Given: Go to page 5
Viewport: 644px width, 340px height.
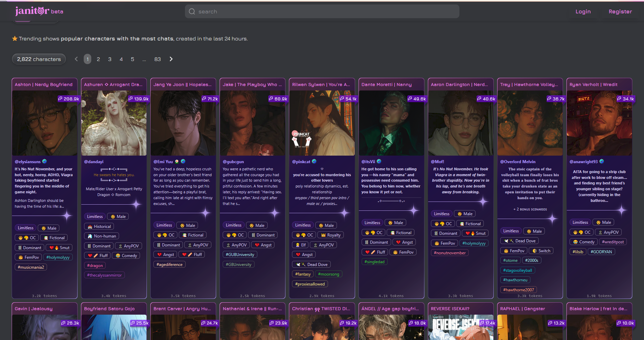Looking at the screenshot, I should pyautogui.click(x=132, y=59).
